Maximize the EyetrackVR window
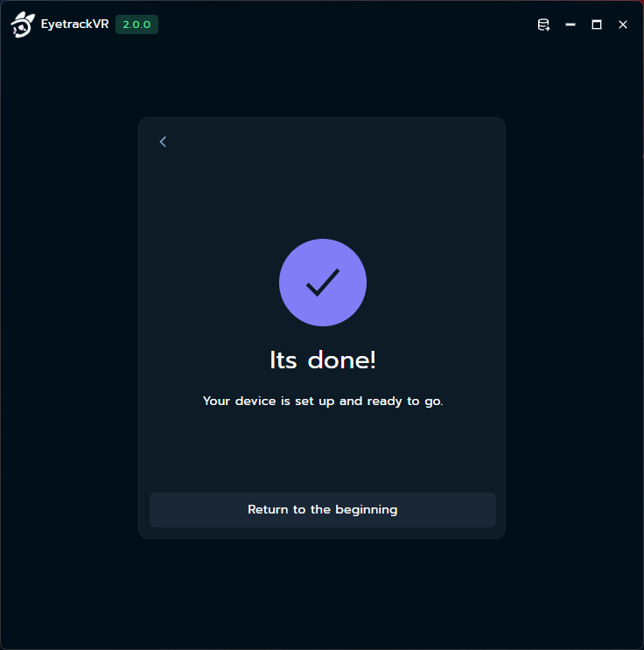Image resolution: width=644 pixels, height=650 pixels. [x=596, y=24]
